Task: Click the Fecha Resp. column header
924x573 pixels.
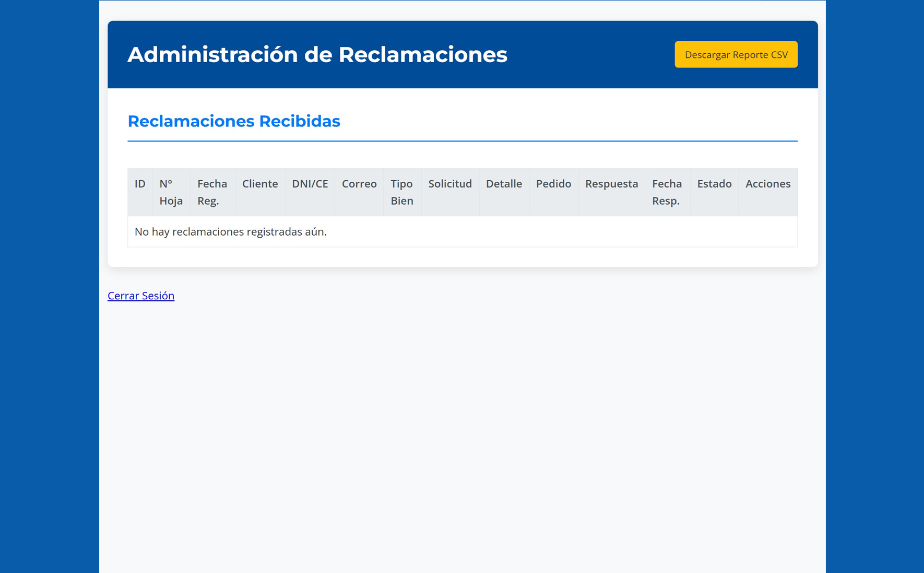Action: click(x=667, y=192)
